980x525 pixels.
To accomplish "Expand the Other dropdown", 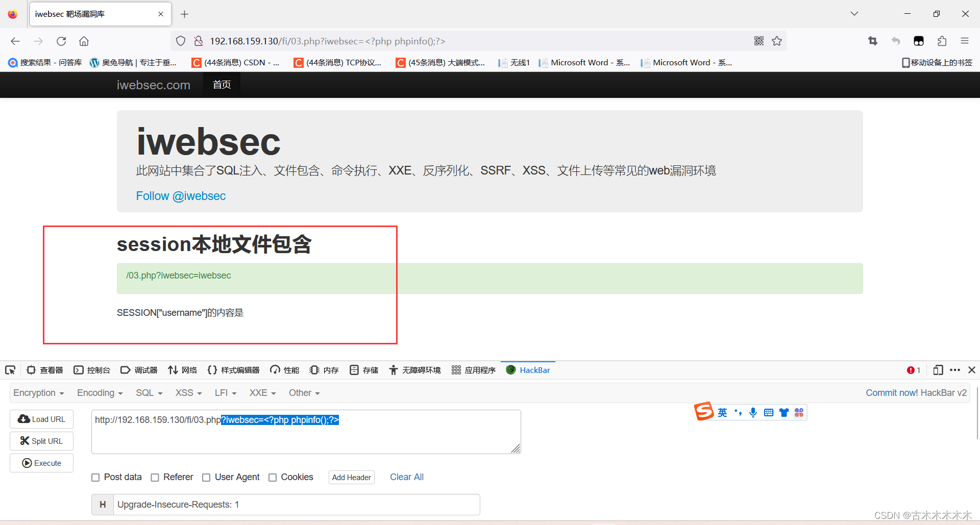I will click(304, 393).
